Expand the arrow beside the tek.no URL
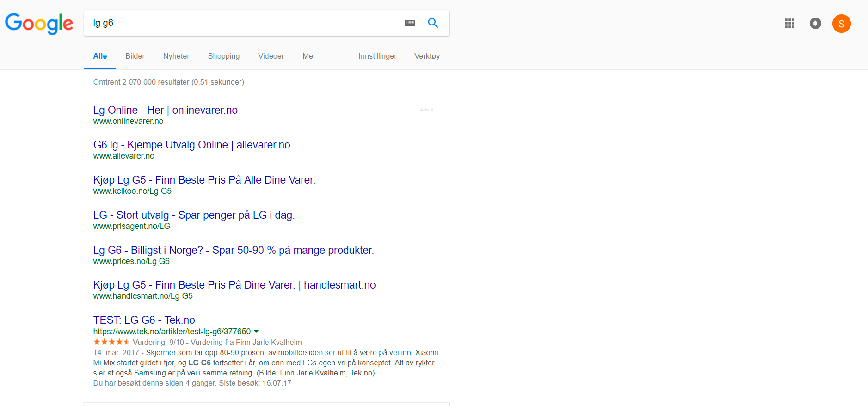The image size is (868, 406). click(256, 332)
